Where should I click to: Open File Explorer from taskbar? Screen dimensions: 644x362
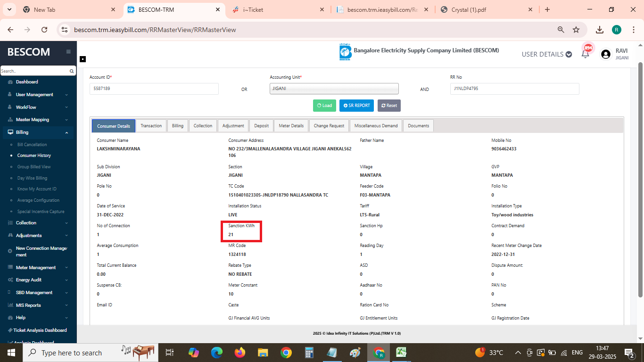[x=263, y=353]
